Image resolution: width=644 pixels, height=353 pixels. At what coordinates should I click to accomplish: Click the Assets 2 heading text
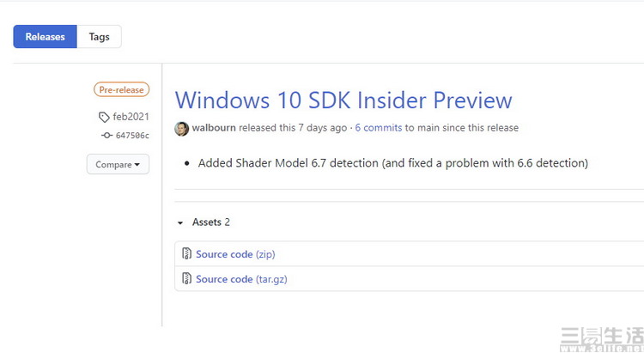(x=210, y=222)
